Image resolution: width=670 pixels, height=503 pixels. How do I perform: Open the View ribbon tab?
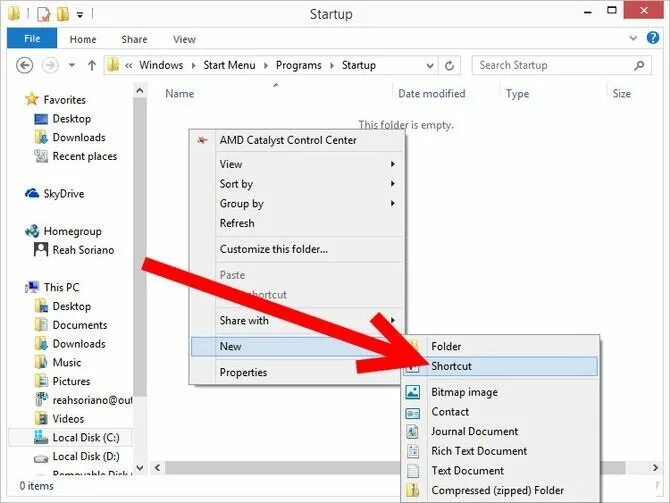184,39
